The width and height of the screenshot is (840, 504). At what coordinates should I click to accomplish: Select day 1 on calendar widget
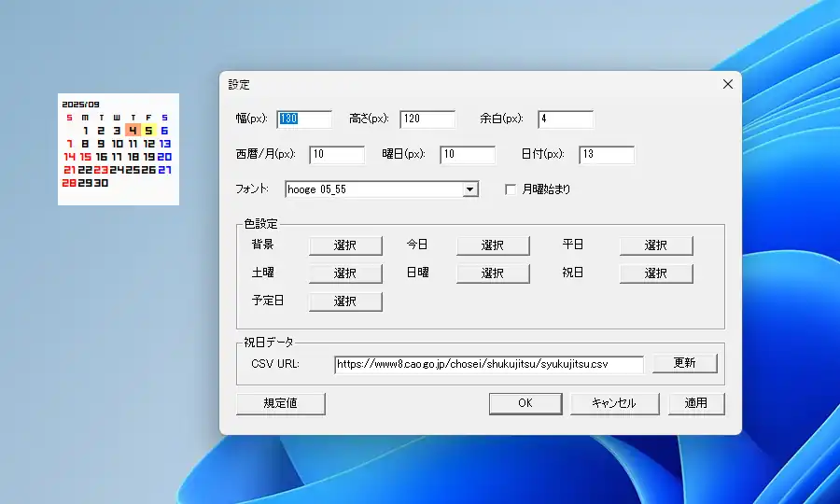(x=86, y=130)
